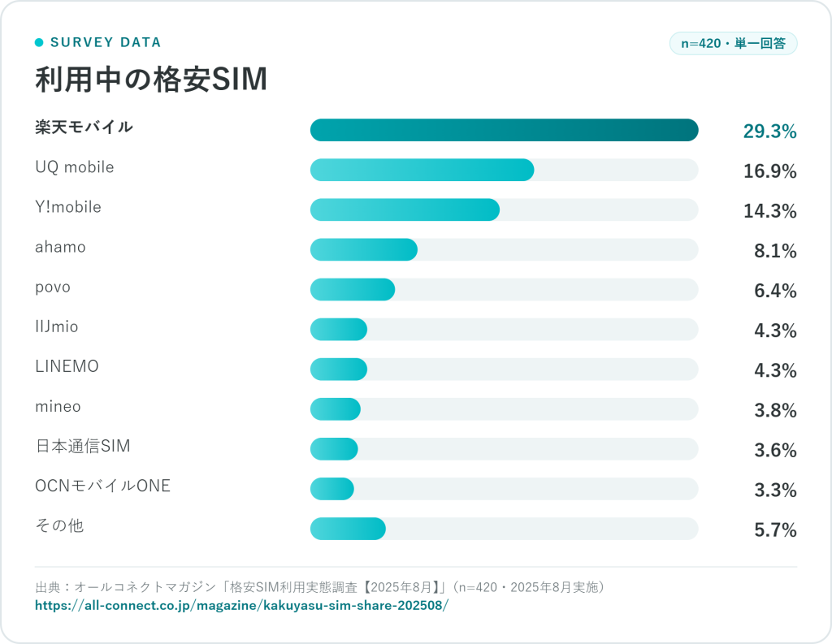Select the IIJmio label

point(57,326)
